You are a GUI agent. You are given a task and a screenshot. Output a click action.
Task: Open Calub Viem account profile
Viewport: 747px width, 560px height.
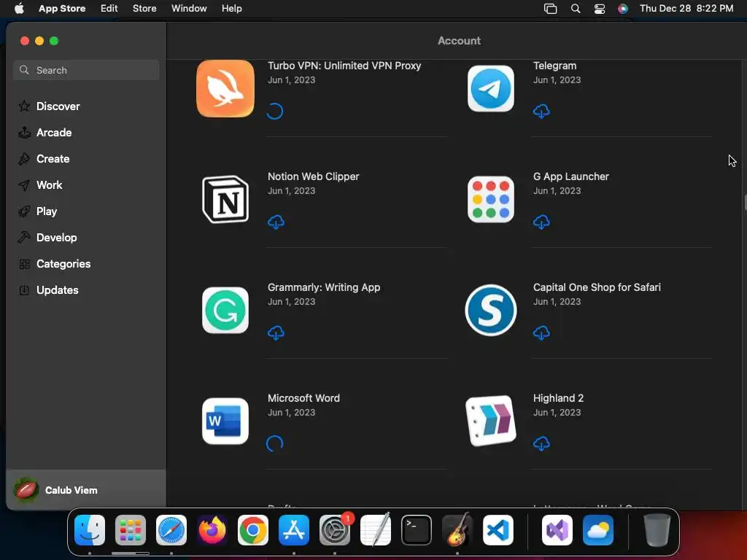(x=86, y=490)
